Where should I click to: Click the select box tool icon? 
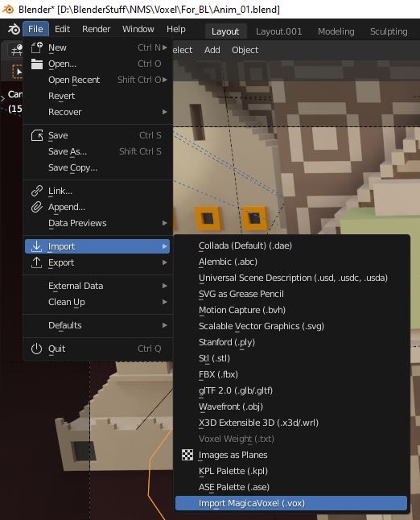17,71
